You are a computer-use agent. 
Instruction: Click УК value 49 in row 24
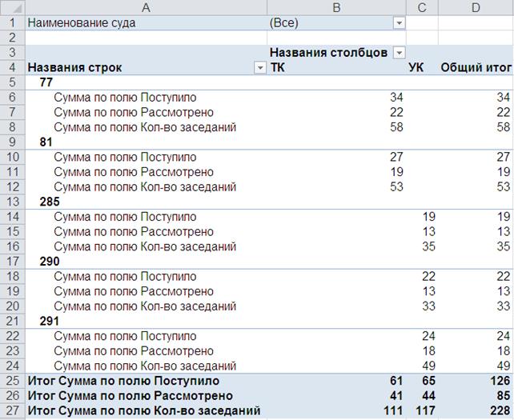tap(429, 366)
